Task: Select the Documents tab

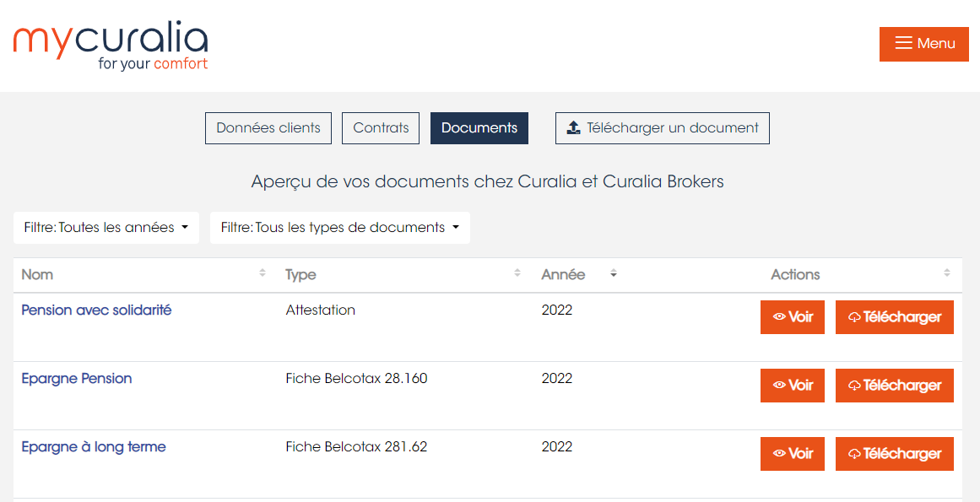Action: coord(479,128)
